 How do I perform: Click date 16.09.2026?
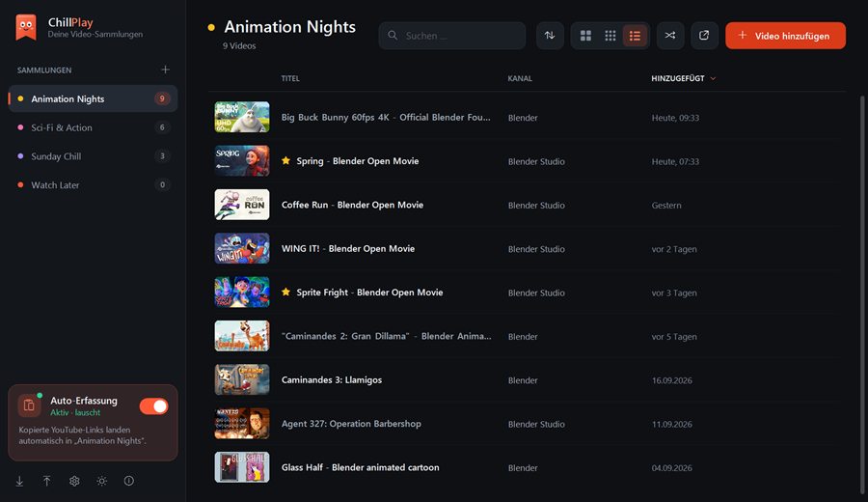[x=671, y=380]
